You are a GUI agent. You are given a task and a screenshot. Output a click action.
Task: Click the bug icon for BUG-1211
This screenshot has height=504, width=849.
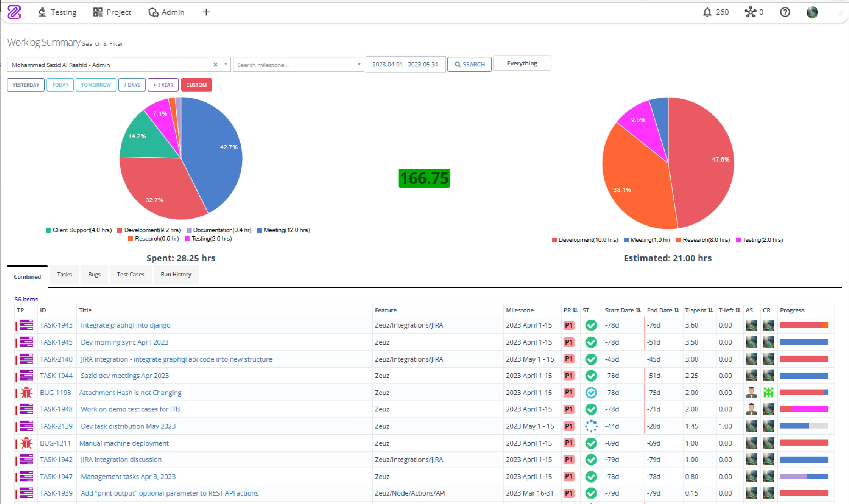[26, 443]
